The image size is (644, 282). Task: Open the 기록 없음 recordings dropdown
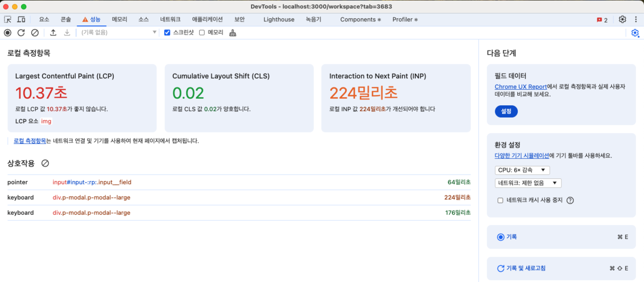tap(118, 33)
